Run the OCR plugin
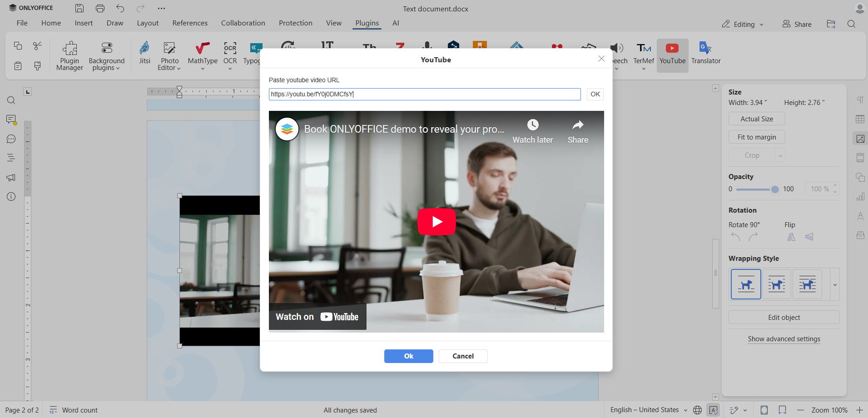The height and width of the screenshot is (418, 868). pyautogui.click(x=230, y=56)
